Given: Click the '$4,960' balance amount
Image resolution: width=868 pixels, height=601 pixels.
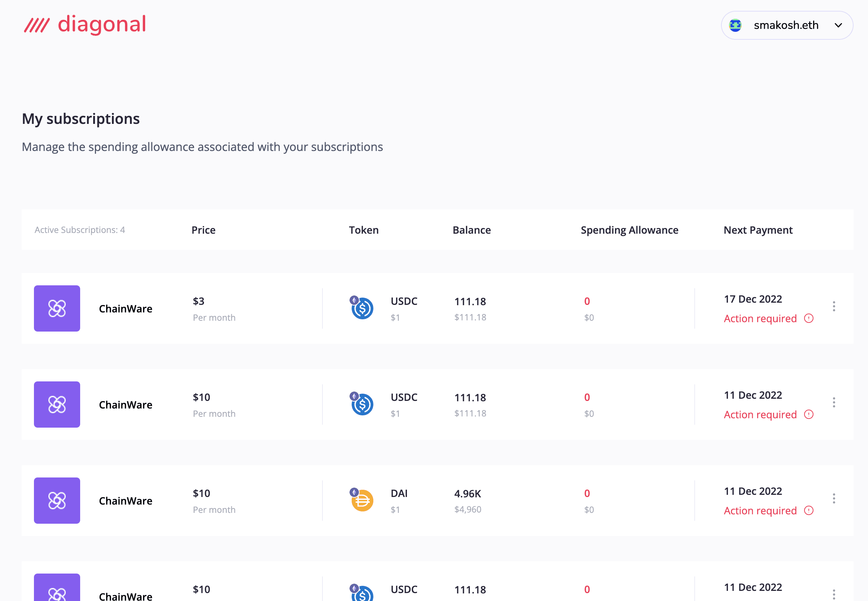Looking at the screenshot, I should click(x=468, y=510).
